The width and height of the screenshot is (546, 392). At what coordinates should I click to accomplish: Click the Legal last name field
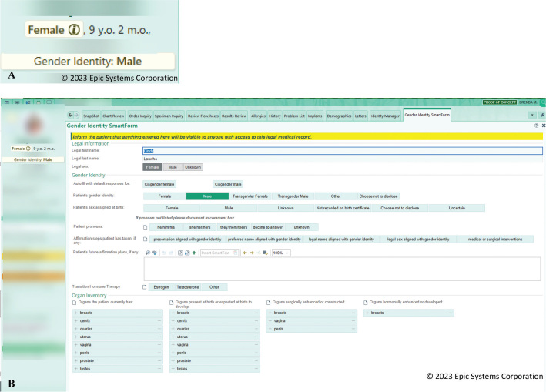click(x=343, y=159)
